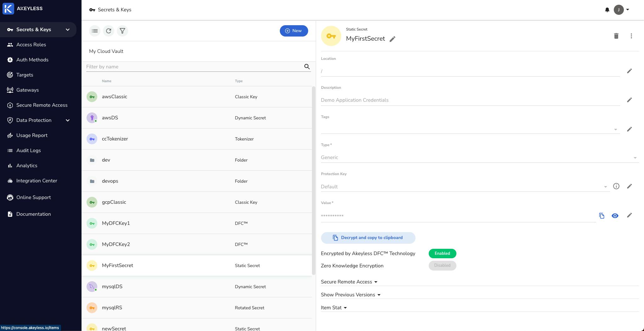Switch the list display mode

point(95,31)
